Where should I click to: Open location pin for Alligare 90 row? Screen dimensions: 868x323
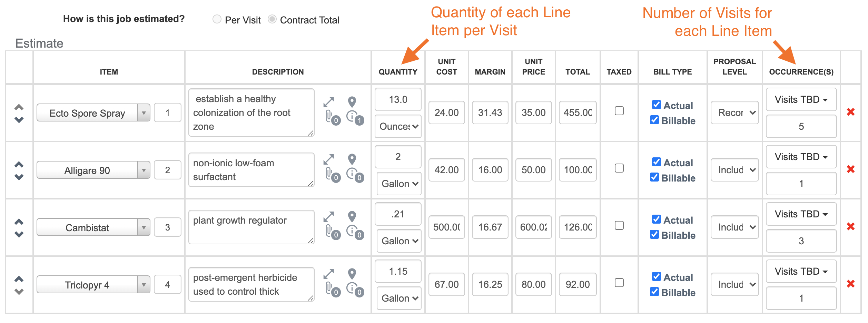click(x=352, y=159)
